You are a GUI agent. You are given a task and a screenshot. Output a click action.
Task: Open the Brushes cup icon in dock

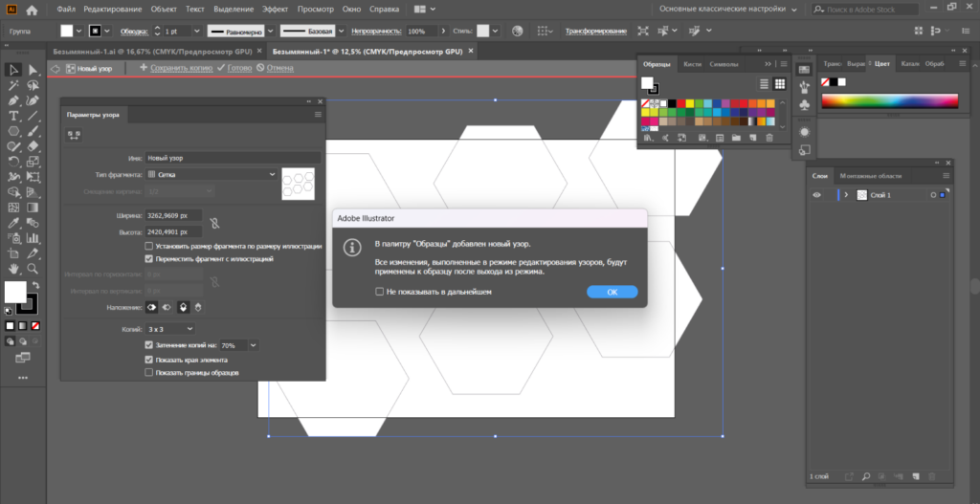804,87
